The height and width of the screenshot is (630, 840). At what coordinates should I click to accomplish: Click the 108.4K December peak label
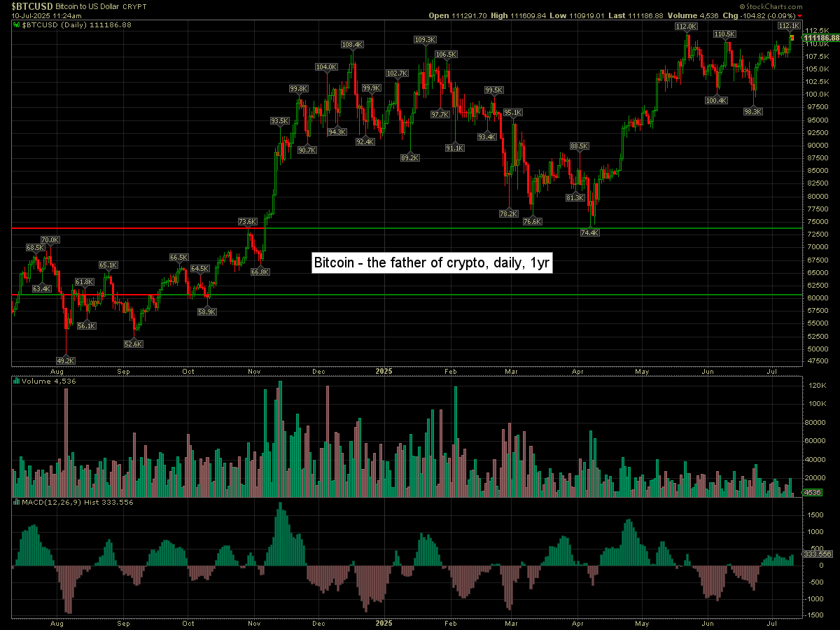[x=352, y=45]
